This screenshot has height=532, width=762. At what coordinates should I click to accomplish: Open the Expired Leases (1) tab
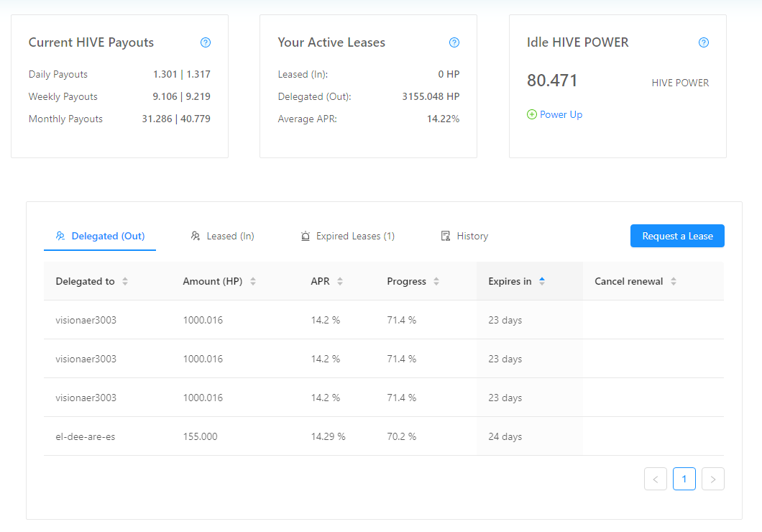[x=347, y=236]
